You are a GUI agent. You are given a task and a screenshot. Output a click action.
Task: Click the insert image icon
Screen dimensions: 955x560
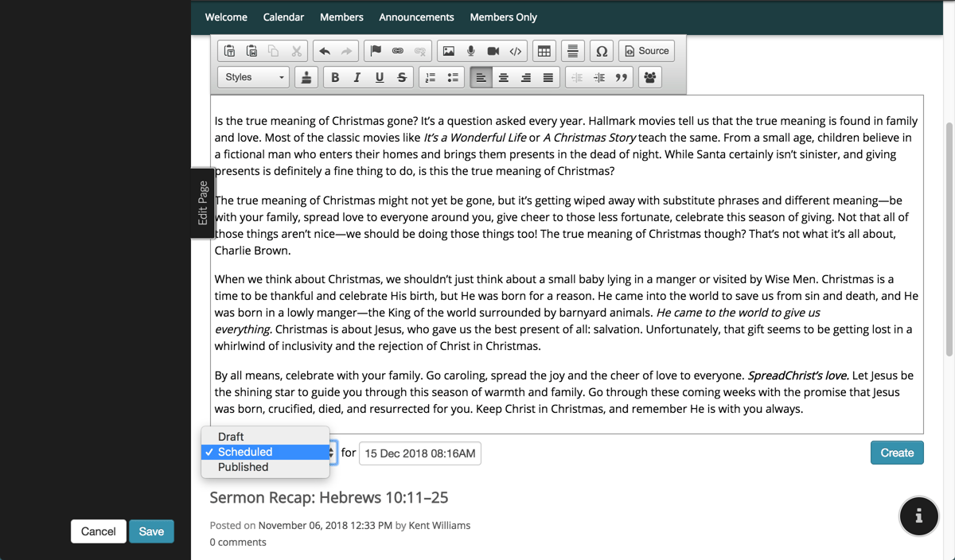coord(449,51)
